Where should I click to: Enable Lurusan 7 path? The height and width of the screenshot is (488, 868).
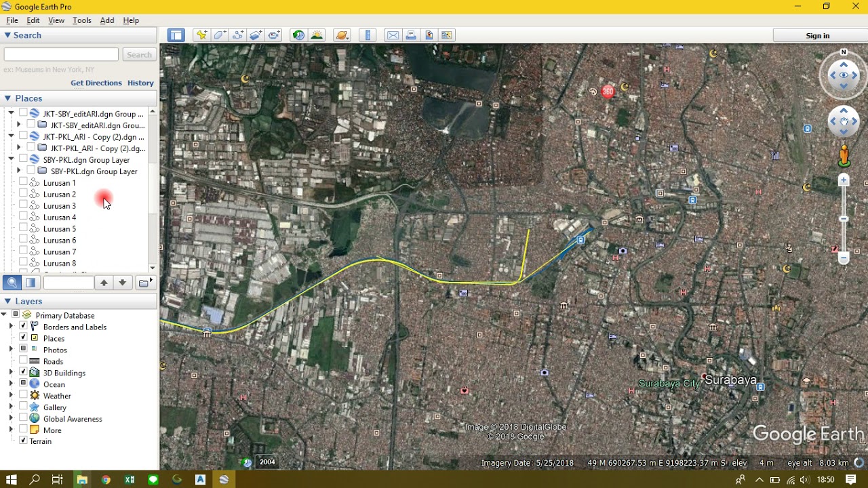(23, 251)
